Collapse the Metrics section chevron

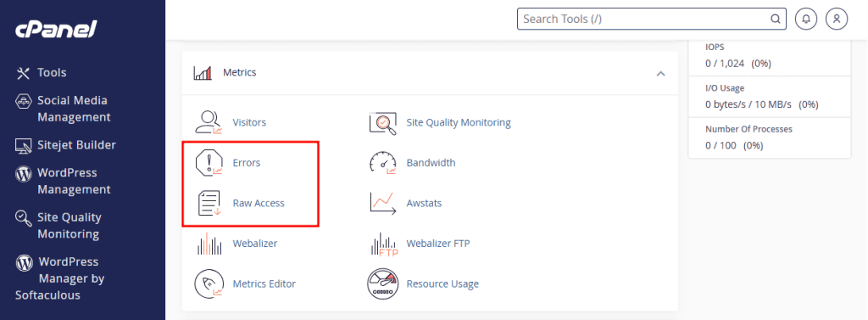(660, 73)
